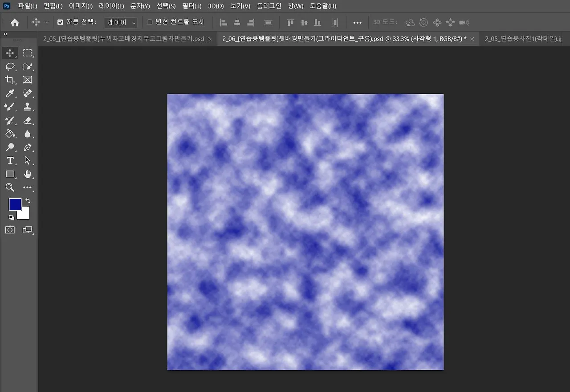This screenshot has width=570, height=392.
Task: Collapse the toolbox with double-arrow
Action: pyautogui.click(x=5, y=34)
